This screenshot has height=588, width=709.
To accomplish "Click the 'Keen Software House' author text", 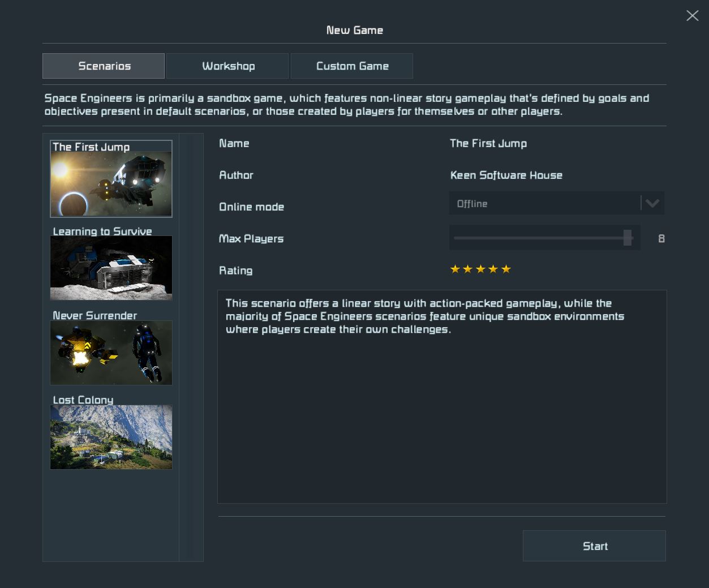I will 506,175.
